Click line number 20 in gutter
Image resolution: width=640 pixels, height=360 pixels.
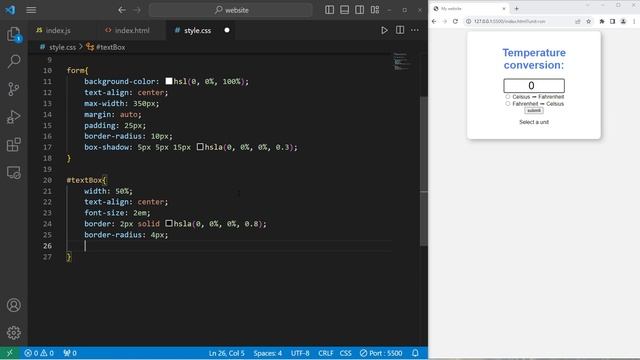coord(47,180)
